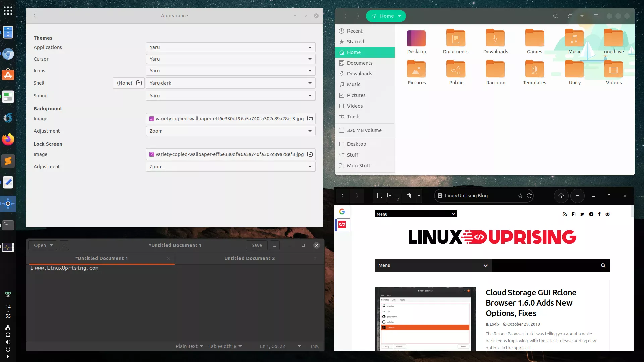644x362 pixels.
Task: Switch to Untitled Document 2 tab
Action: (249, 258)
